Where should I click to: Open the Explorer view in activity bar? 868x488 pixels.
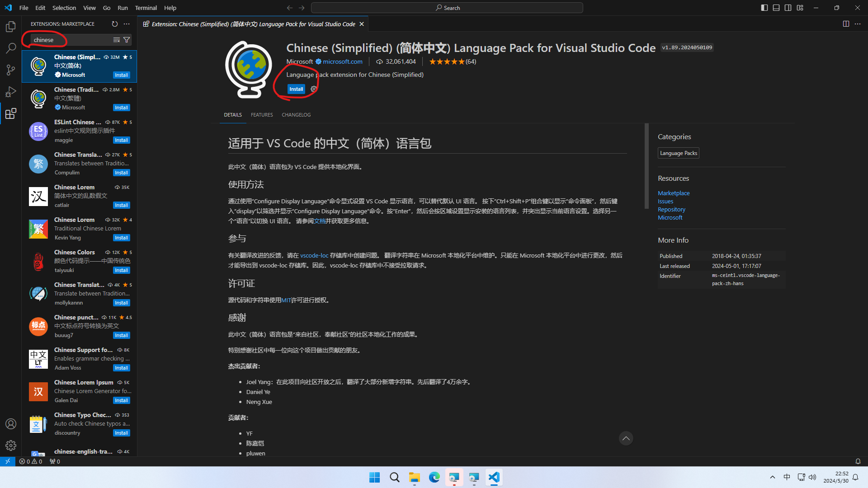[11, 27]
